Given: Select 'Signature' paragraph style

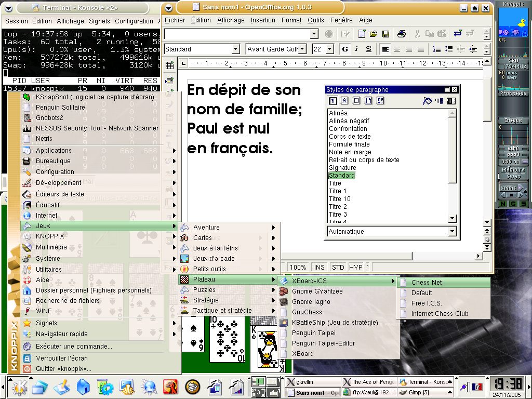Looking at the screenshot, I should coord(342,168).
